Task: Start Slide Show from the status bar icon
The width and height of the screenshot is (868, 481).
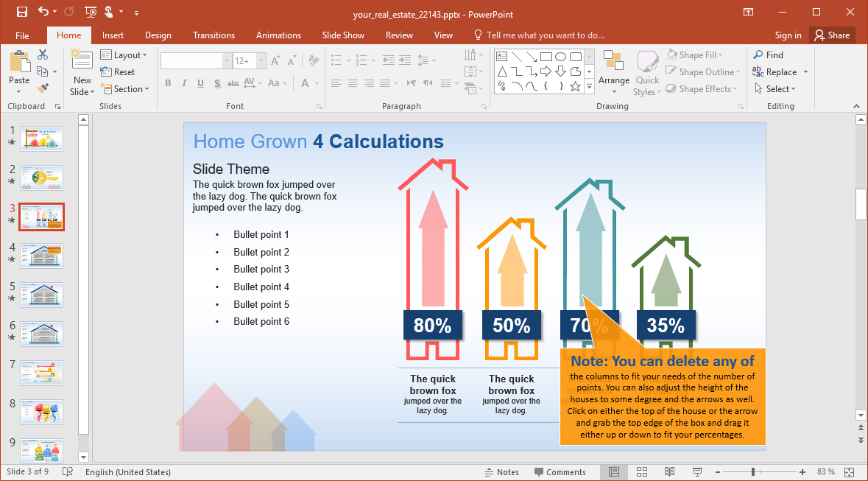Action: 697,472
